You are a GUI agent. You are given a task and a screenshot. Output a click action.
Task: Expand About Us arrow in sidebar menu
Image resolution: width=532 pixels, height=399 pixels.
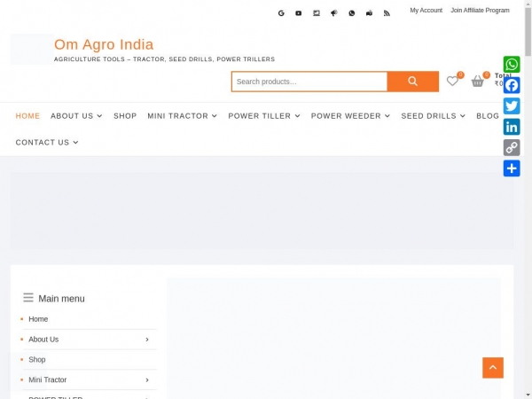147,340
